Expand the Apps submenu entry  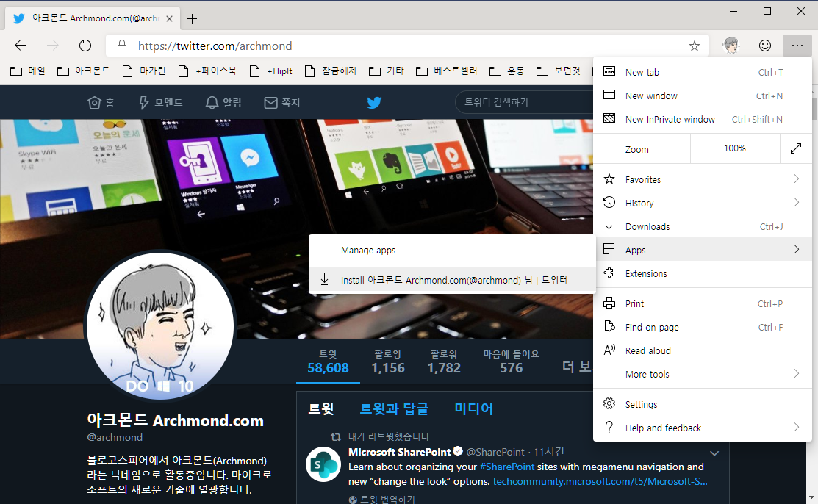702,250
